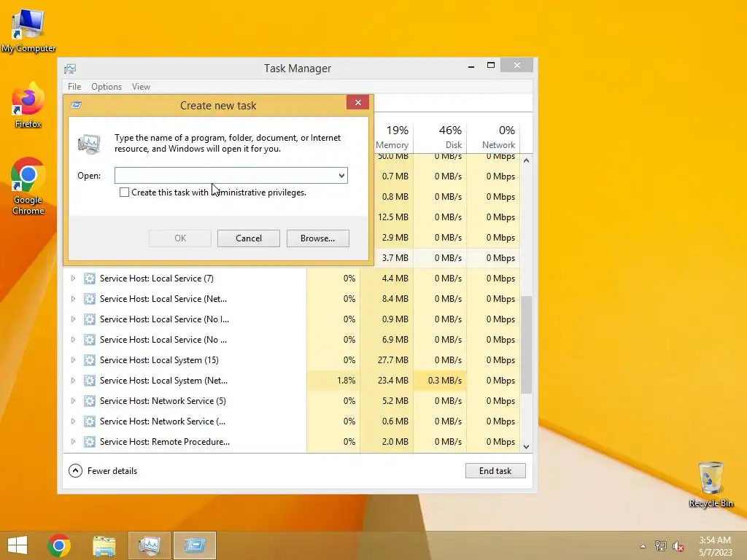Click gear icon of Service Host: Remote Procedure
Screen dimensions: 747x560
[90, 442]
